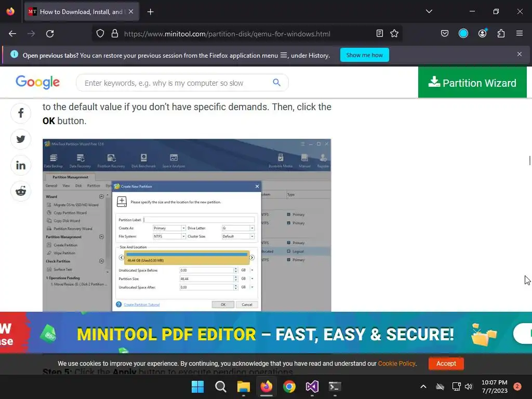Open Visual Studio from the taskbar

312,387
